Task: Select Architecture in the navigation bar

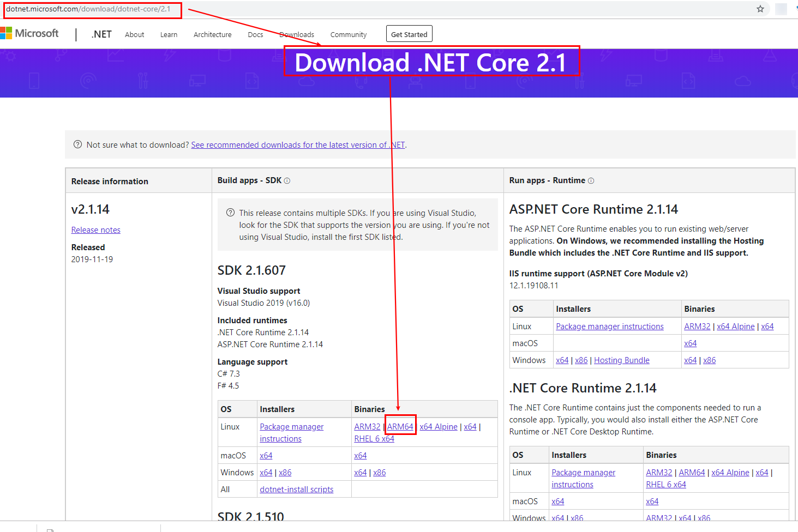Action: pyautogui.click(x=212, y=34)
